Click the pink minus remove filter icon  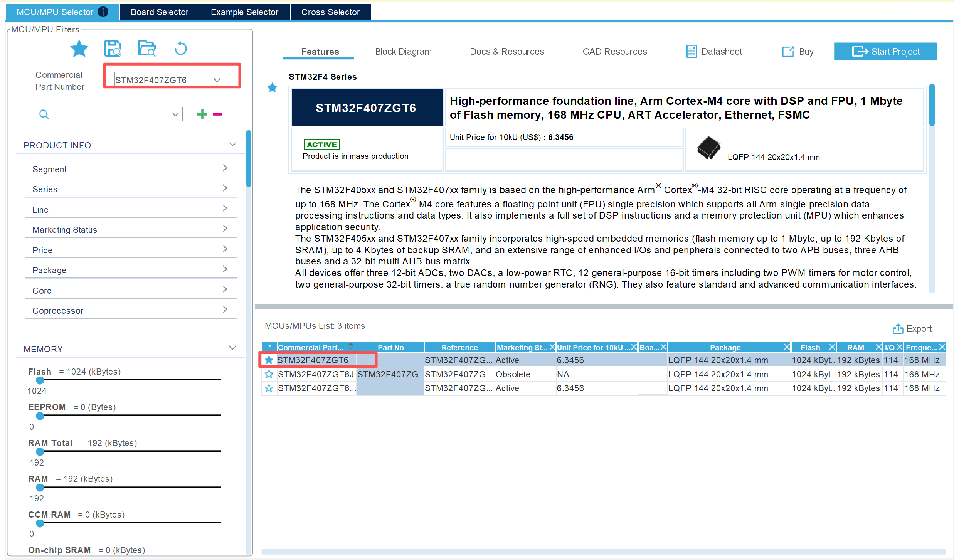click(217, 114)
